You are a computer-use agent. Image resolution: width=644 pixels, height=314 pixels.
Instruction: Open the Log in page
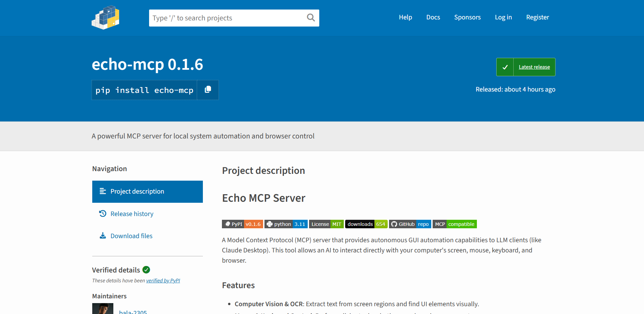pos(503,17)
